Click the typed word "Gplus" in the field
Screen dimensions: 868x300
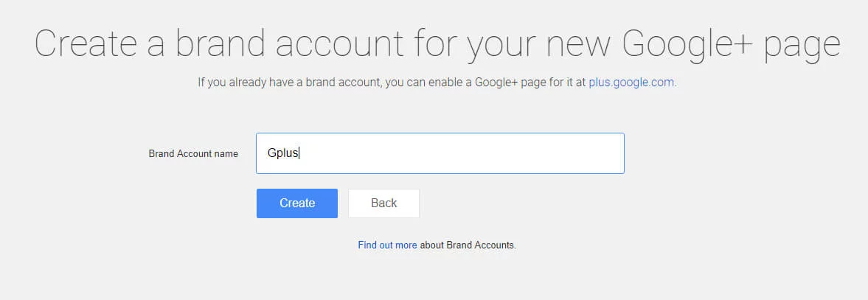[x=283, y=153]
